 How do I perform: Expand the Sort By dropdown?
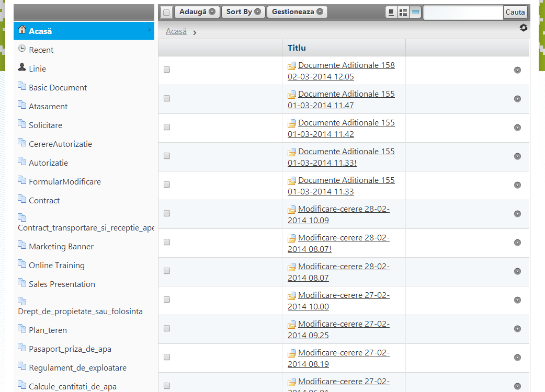pos(243,12)
